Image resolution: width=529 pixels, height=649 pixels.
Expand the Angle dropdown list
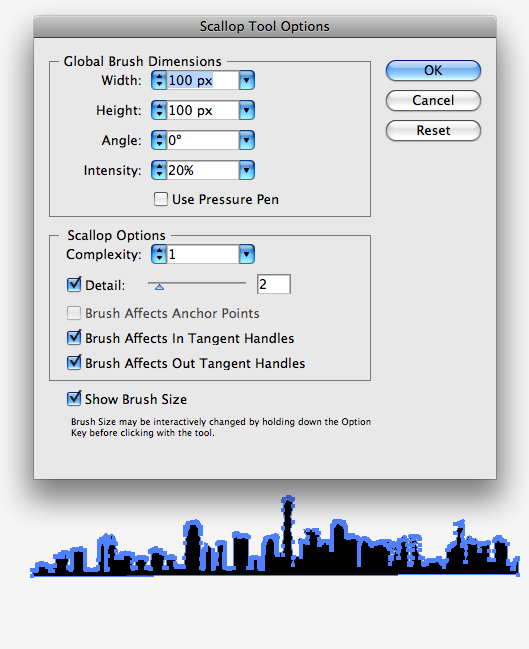click(x=247, y=140)
